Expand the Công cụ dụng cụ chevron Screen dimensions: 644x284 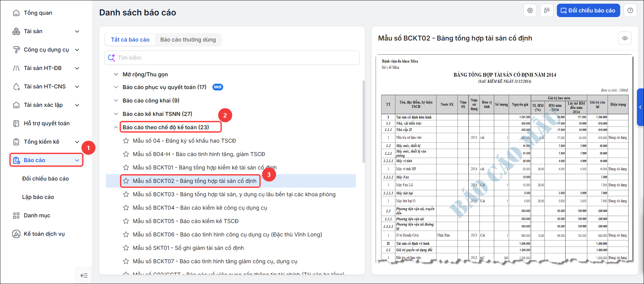pos(77,50)
